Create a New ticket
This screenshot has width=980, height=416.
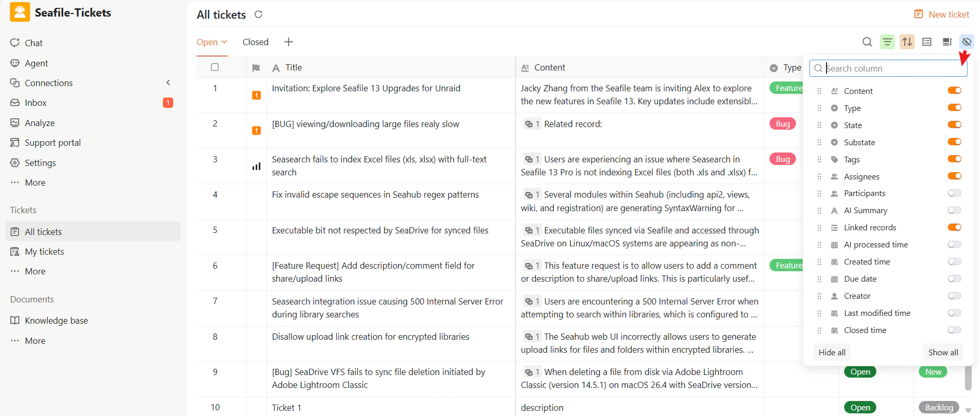point(942,15)
